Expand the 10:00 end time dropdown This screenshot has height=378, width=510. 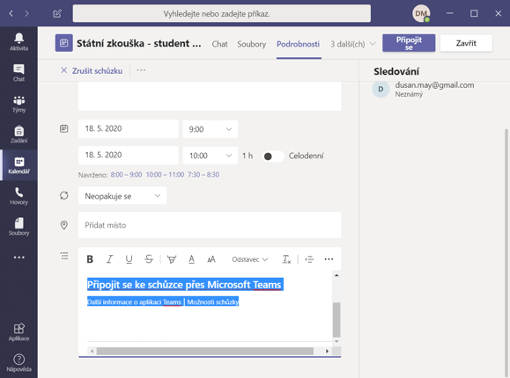point(210,156)
